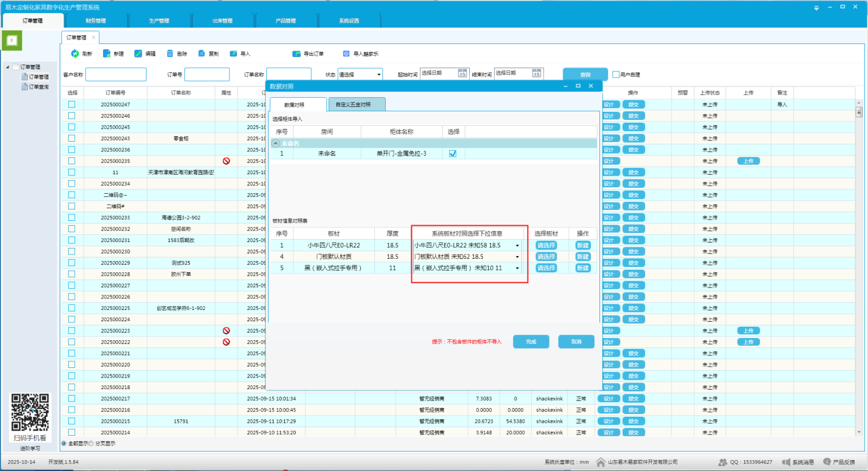Click the 导入酷家乐 import icon
Image resolution: width=868 pixels, height=471 pixels.
pyautogui.click(x=346, y=54)
